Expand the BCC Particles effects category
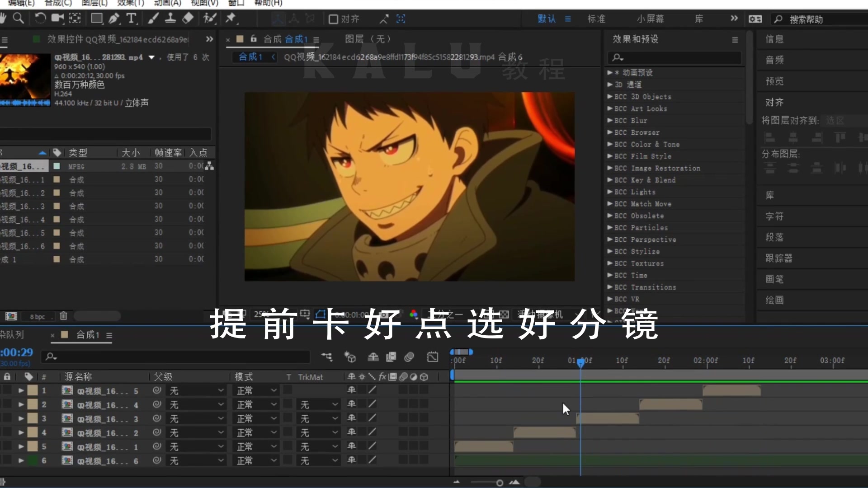Image resolution: width=868 pixels, height=488 pixels. coord(610,227)
